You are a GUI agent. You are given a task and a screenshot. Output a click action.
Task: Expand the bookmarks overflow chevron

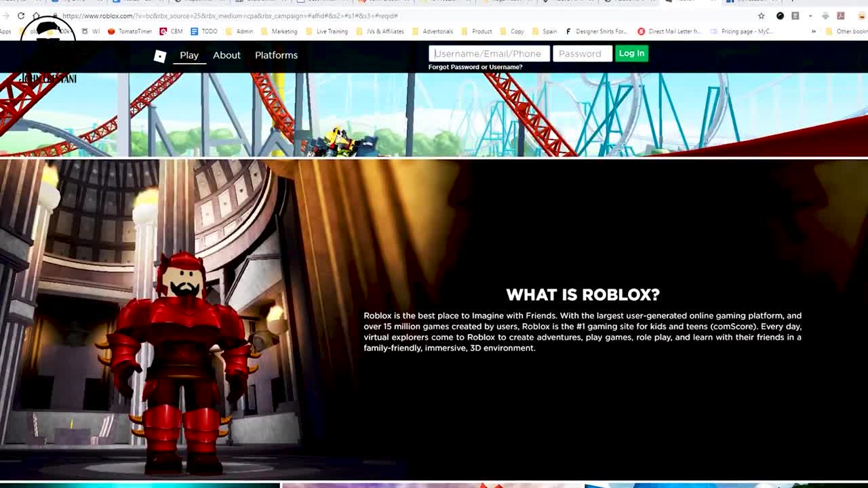click(814, 31)
